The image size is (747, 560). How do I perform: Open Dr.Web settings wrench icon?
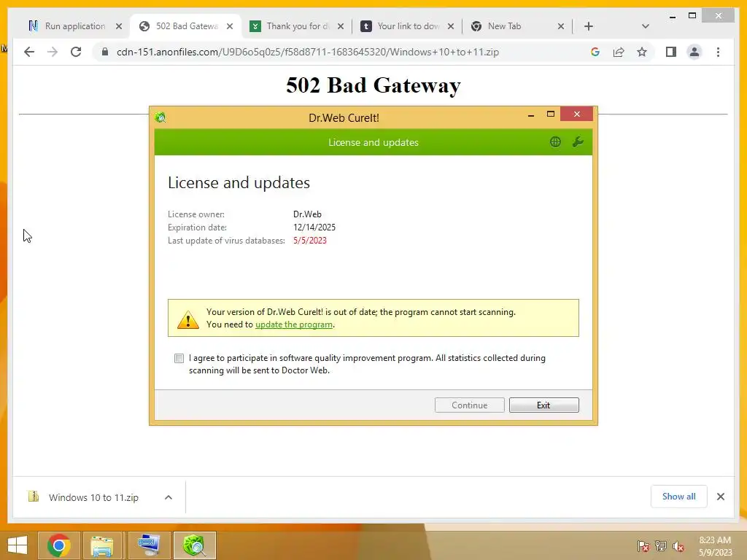coord(578,142)
